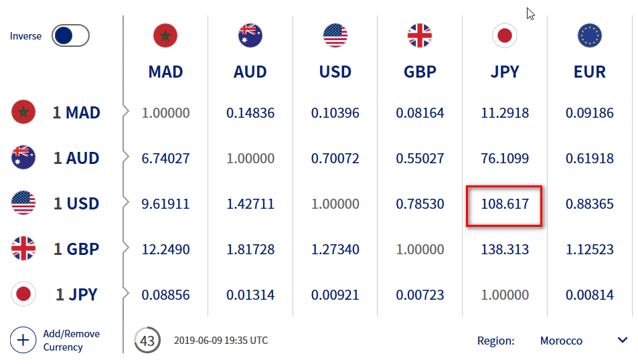
Task: Click the 43 countdown refresh circle
Action: tap(147, 340)
